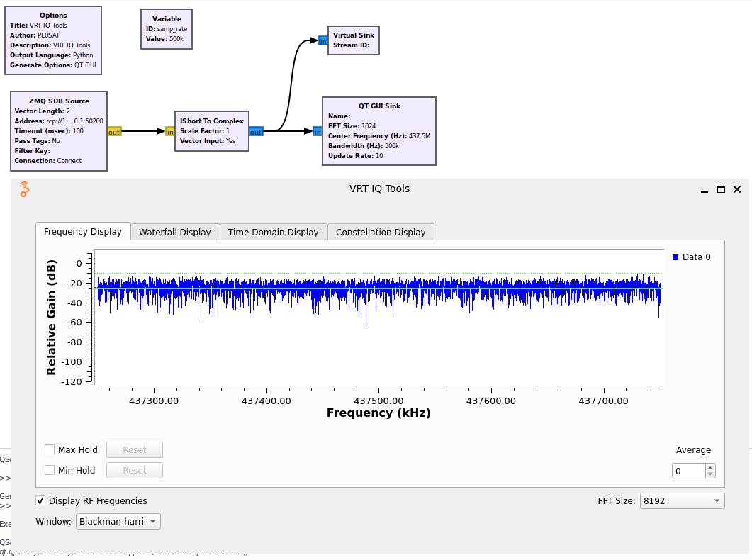Click the Data 0 legend label
This screenshot has width=752, height=560.
[x=697, y=257]
